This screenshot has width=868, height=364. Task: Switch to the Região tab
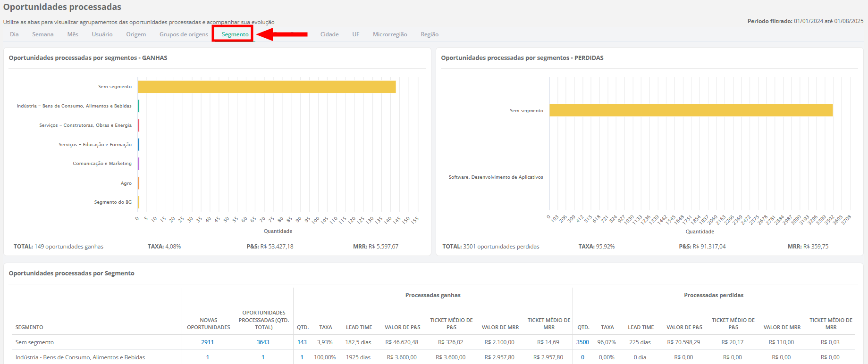430,34
